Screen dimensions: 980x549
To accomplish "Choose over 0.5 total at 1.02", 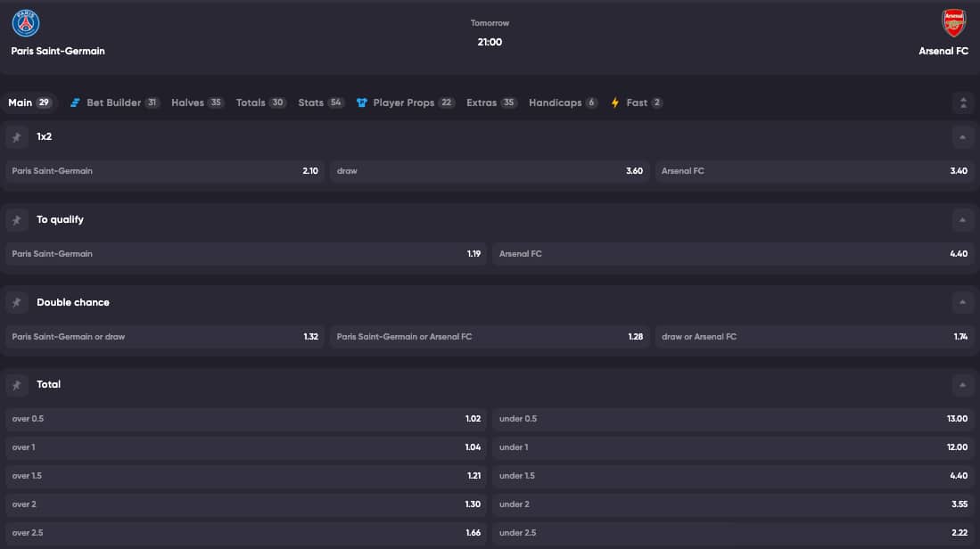I will click(246, 419).
